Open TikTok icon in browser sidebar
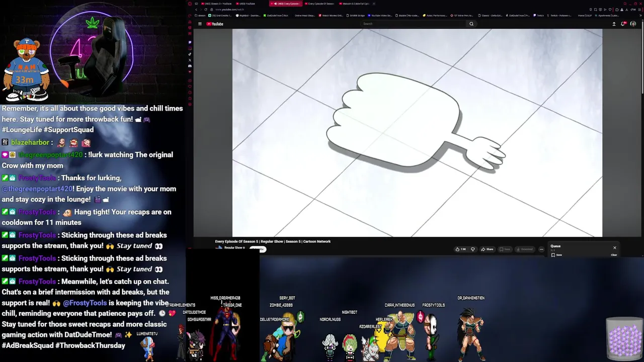Image resolution: width=644 pixels, height=362 pixels. 190,54
